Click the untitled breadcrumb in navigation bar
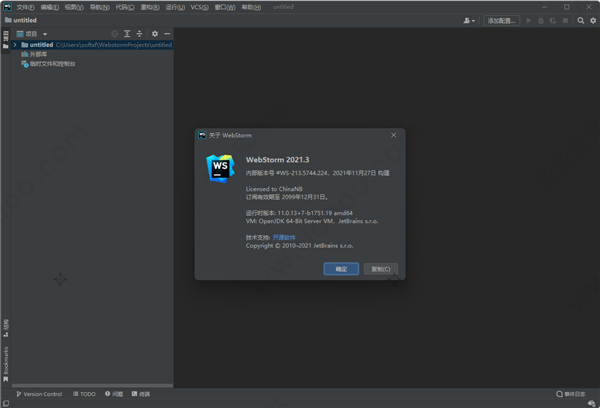Image resolution: width=600 pixels, height=408 pixels. [x=21, y=20]
